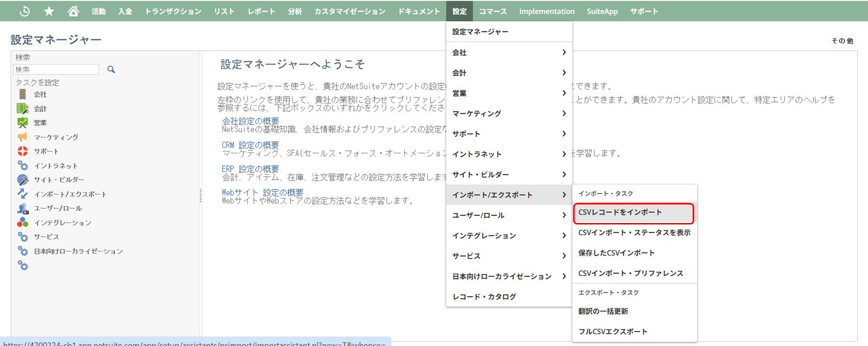The width and height of the screenshot is (868, 346).
Task: Choose 日本向けローカライゼーション in 設定 dropdown
Action: [509, 276]
